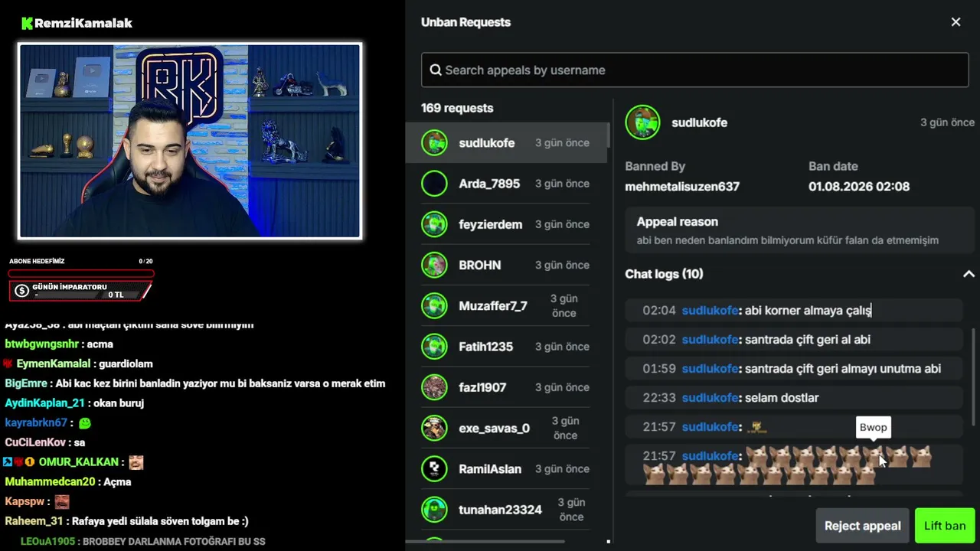Select the fazl1907 unban request
This screenshot has width=980, height=551.
click(505, 387)
